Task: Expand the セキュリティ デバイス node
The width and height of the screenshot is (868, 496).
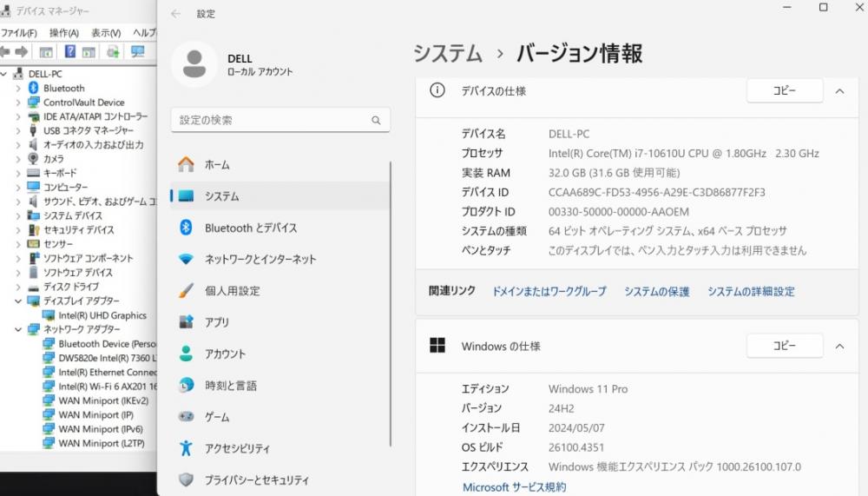Action: (x=18, y=230)
